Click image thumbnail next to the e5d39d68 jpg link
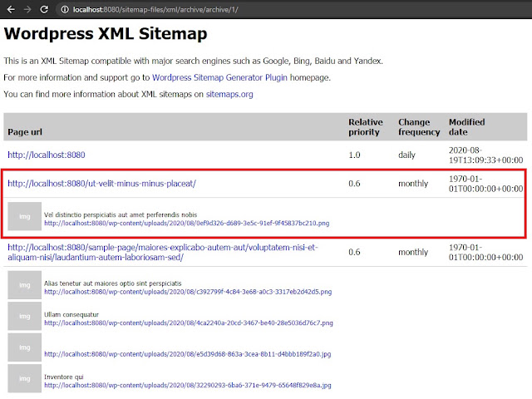The width and height of the screenshot is (532, 399). (25, 347)
